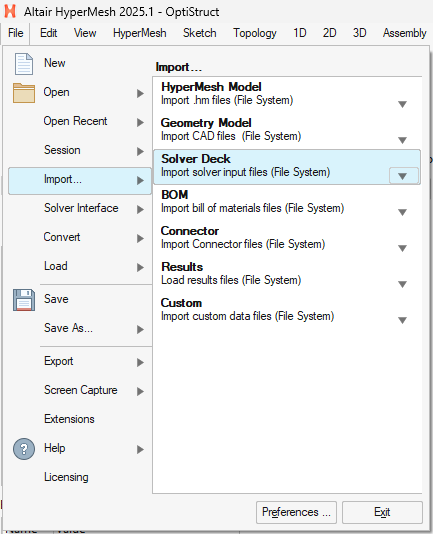The height and width of the screenshot is (534, 433).
Task: Click the Save menu entry
Action: 56,299
